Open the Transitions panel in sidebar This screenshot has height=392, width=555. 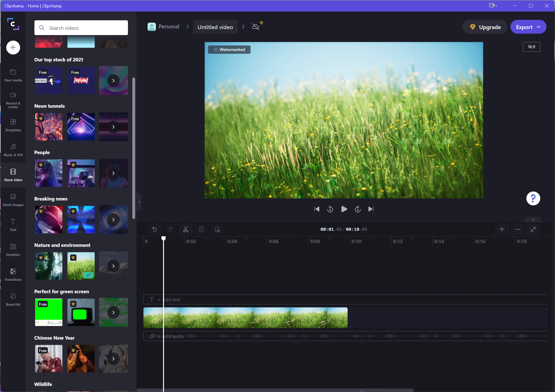click(x=13, y=275)
